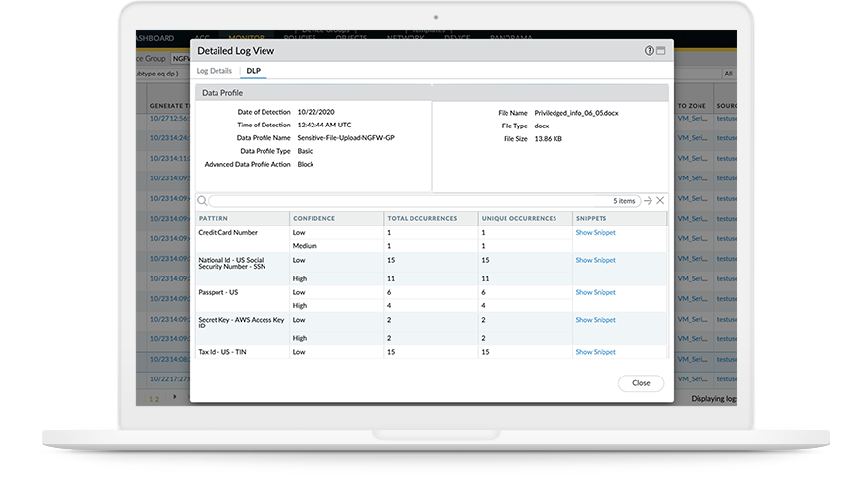Sort by the Confidence column header

pos(313,218)
